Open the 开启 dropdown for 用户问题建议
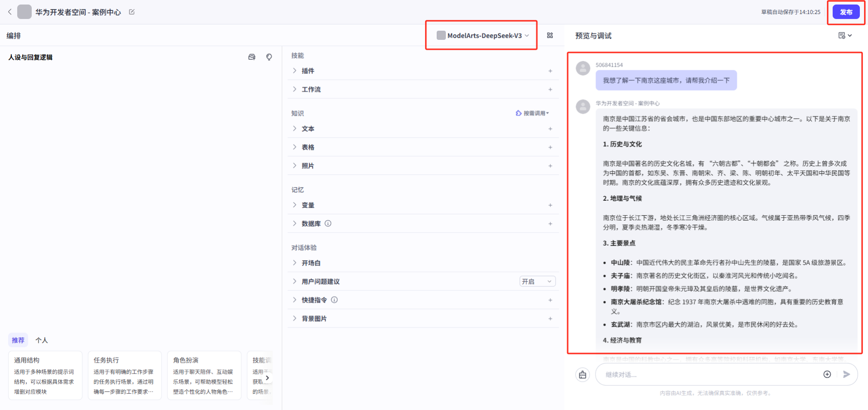Image resolution: width=868 pixels, height=410 pixels. (537, 281)
